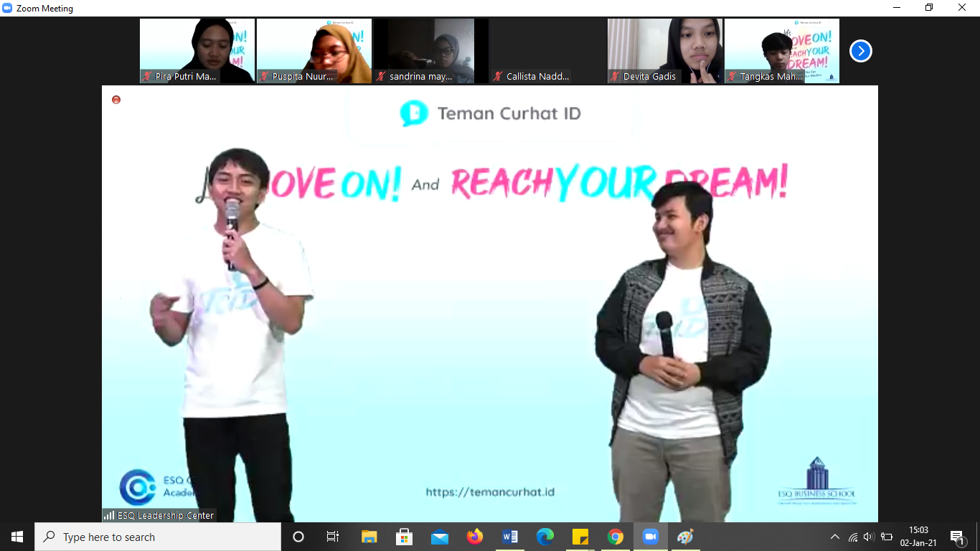The width and height of the screenshot is (980, 551).
Task: Open Microsoft Word from the taskbar
Action: click(510, 537)
